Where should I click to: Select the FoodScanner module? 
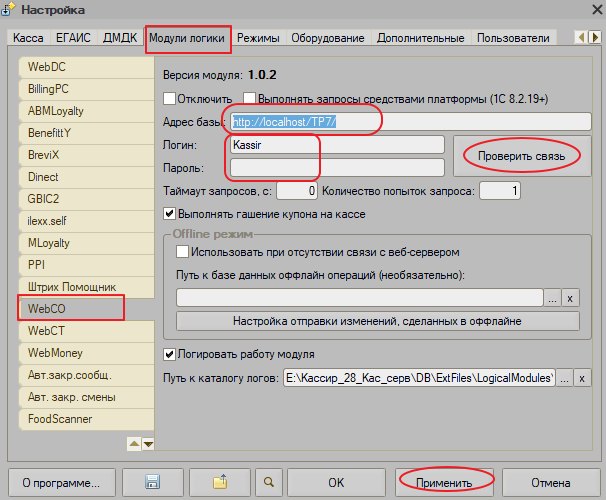[86, 419]
